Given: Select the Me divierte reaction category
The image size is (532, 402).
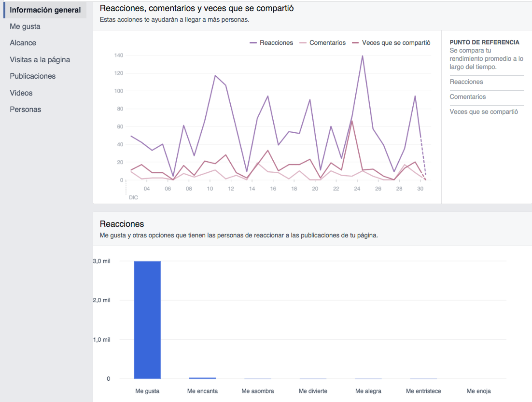Looking at the screenshot, I should click(x=313, y=391).
